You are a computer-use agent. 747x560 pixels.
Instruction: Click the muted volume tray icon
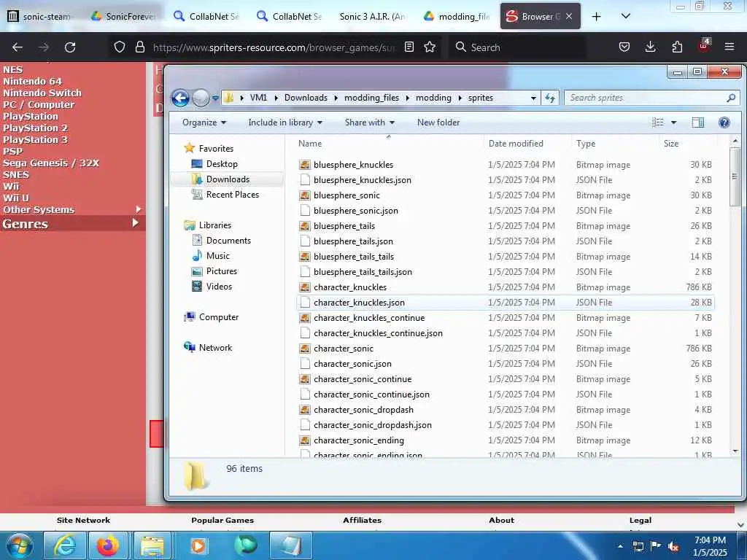point(673,546)
